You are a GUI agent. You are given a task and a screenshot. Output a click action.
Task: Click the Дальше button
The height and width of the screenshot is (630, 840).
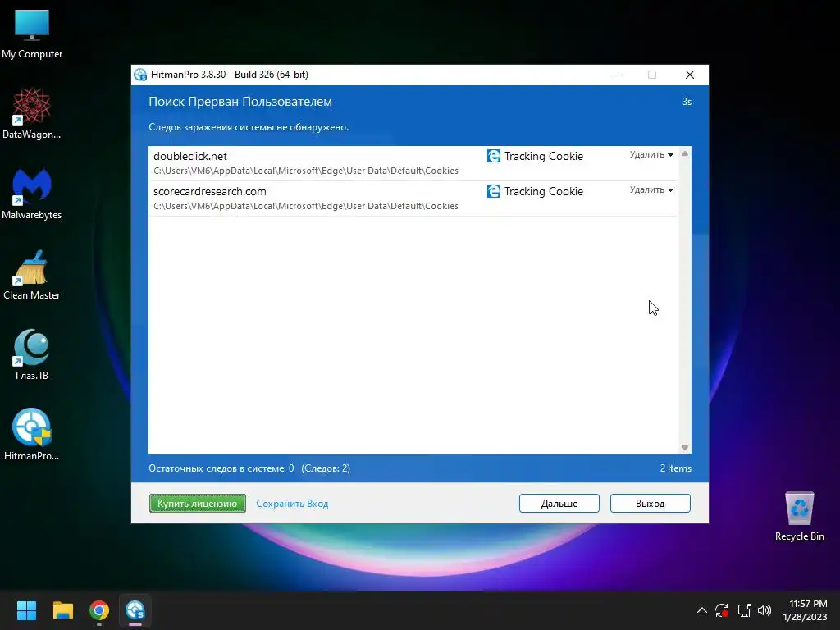pos(559,504)
